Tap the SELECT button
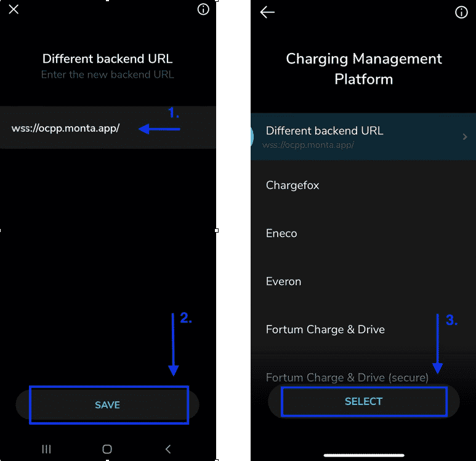The width and height of the screenshot is (476, 461). [x=364, y=401]
